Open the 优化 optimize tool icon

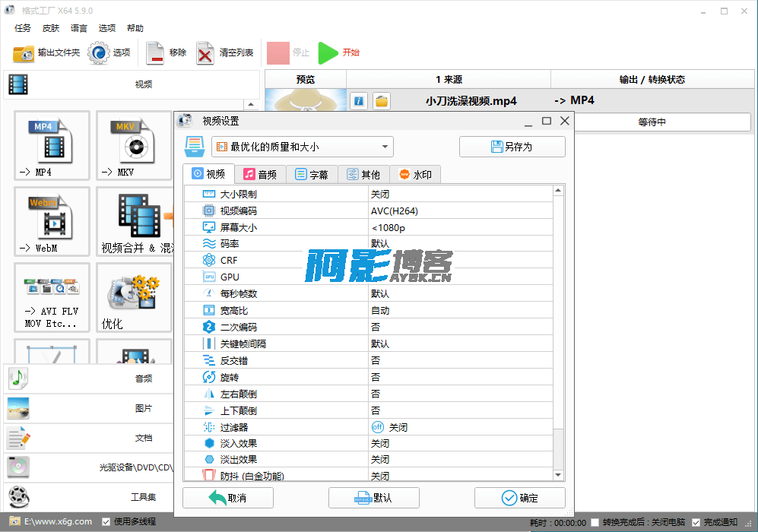coord(134,297)
